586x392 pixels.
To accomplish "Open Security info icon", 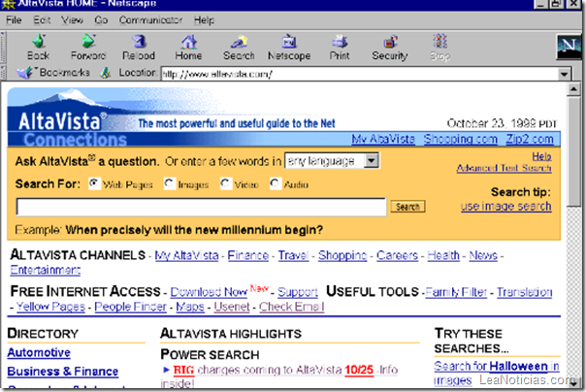I will tap(390, 41).
